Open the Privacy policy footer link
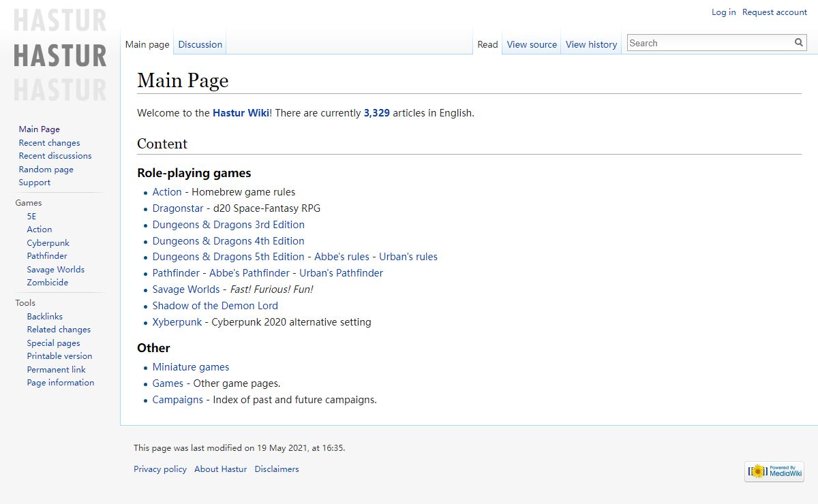 [160, 469]
